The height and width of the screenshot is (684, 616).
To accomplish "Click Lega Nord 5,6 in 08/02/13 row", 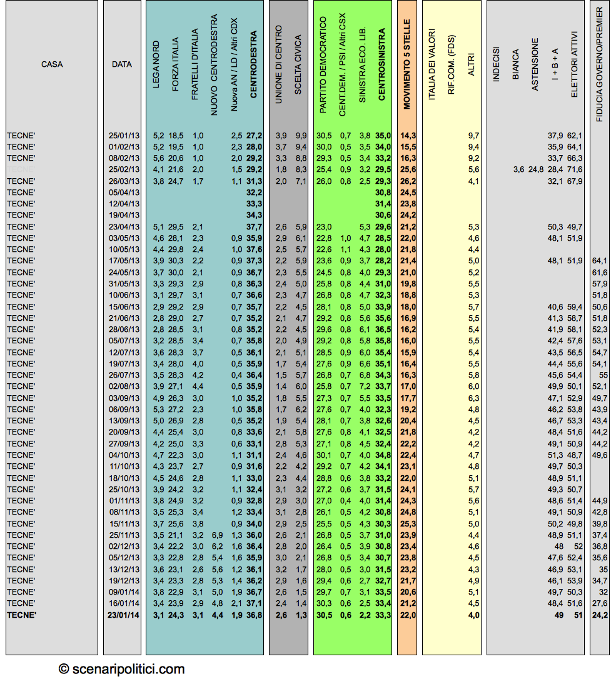I will [158, 158].
